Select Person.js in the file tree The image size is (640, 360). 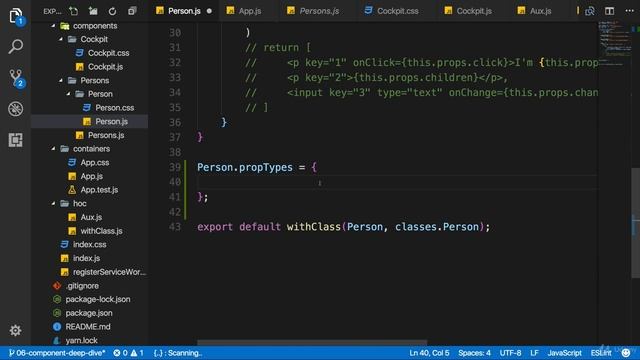(x=111, y=121)
